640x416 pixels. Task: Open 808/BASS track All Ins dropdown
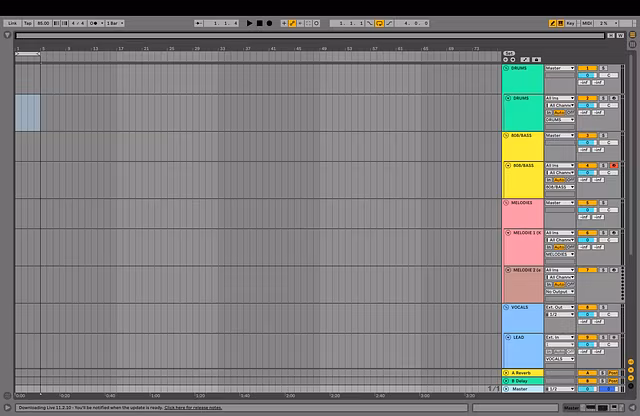[560, 165]
